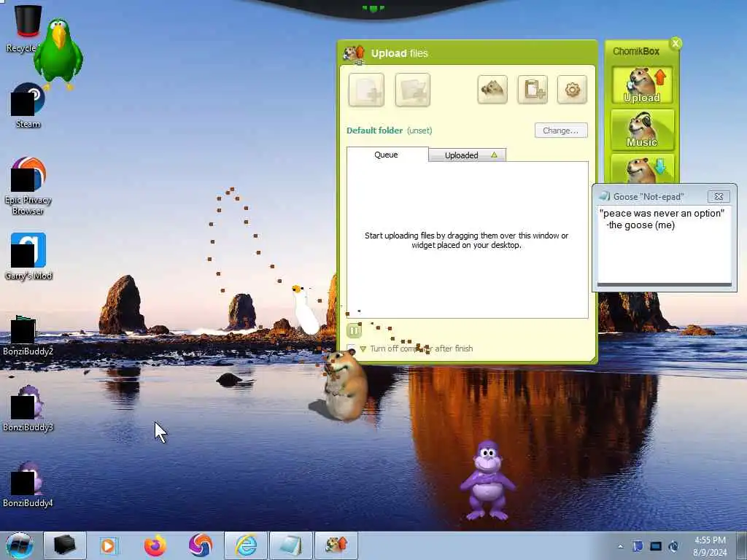The height and width of the screenshot is (560, 747).
Task: Add a folder using the add-folder button
Action: (x=413, y=90)
